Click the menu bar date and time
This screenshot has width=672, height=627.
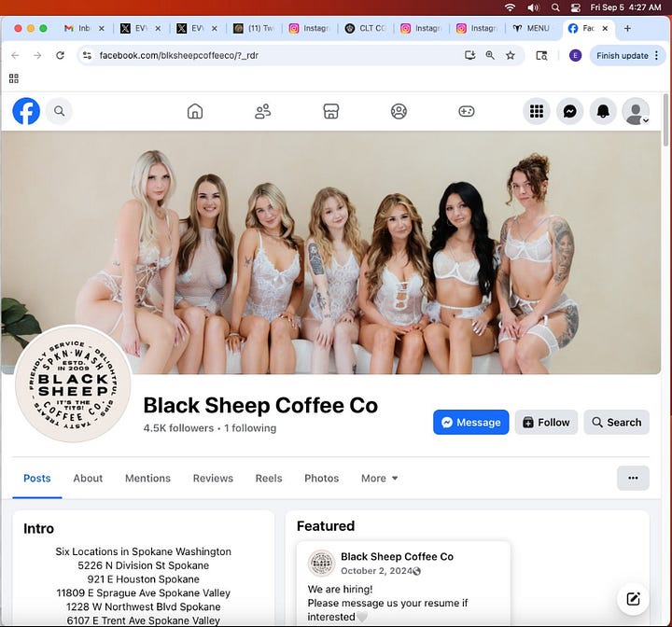pos(625,7)
